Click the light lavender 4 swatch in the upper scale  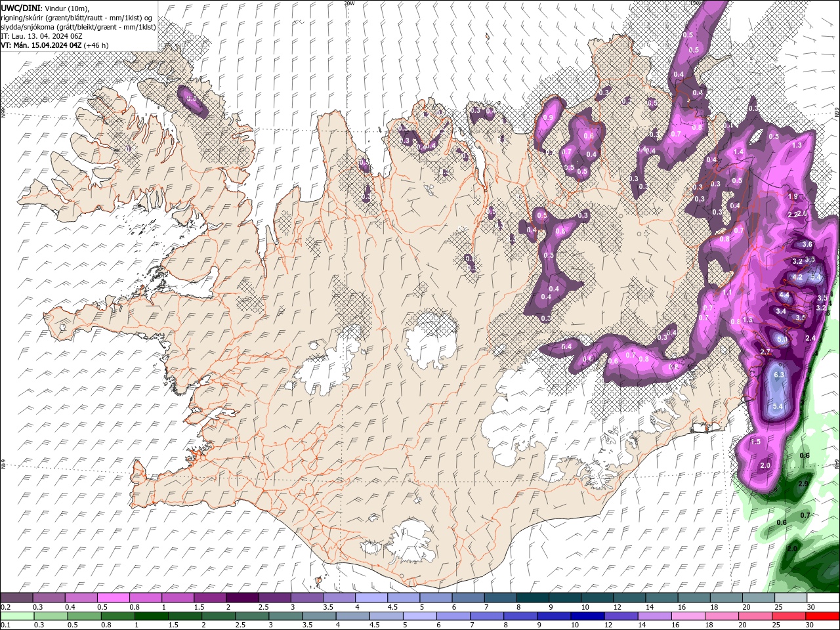tap(371, 598)
